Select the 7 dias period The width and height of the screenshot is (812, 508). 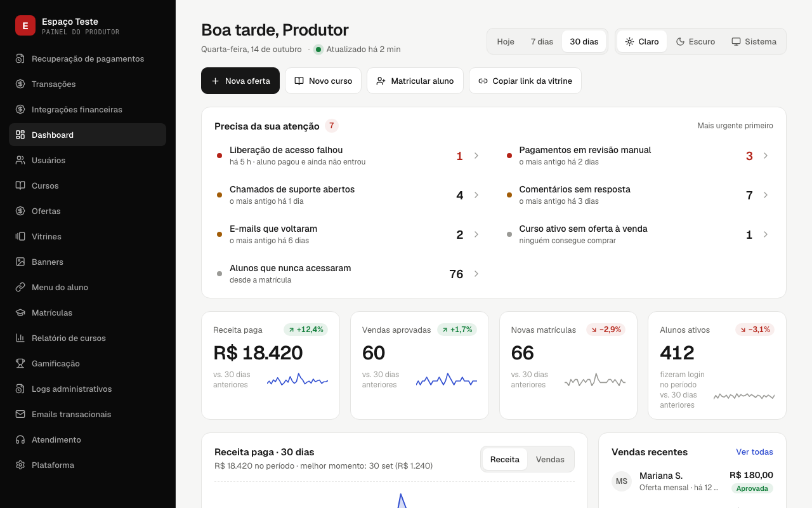(542, 41)
